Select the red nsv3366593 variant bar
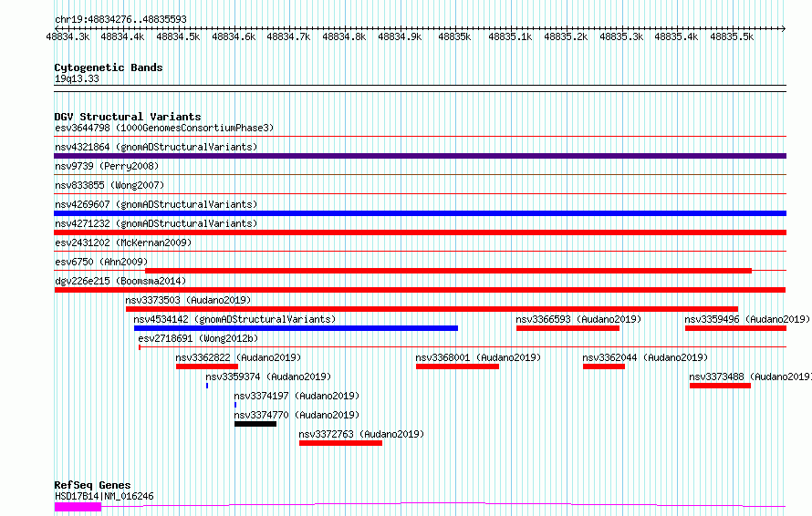Viewport: 812px width, 516px height. [567, 328]
